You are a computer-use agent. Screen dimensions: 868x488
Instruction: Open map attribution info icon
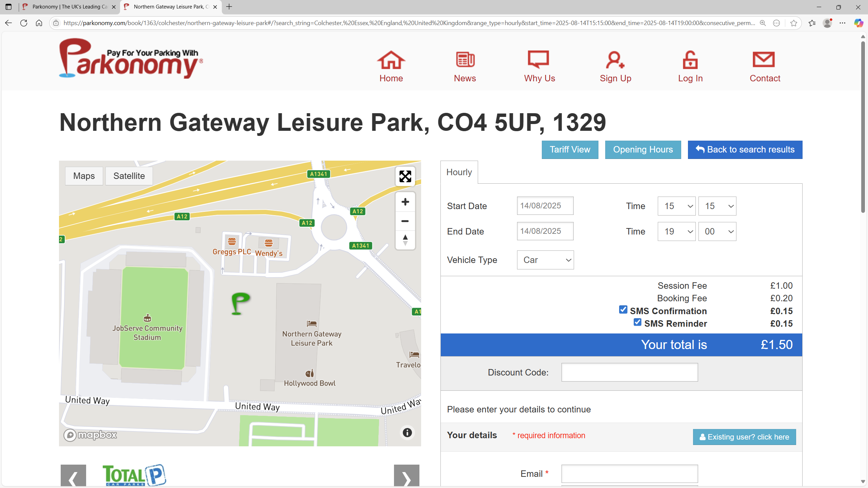pyautogui.click(x=407, y=432)
